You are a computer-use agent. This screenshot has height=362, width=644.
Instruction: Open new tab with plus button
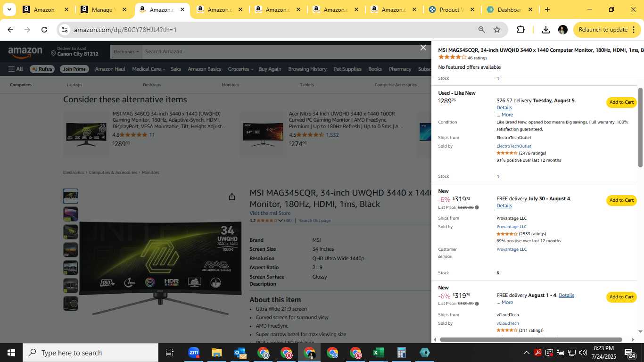pyautogui.click(x=547, y=9)
